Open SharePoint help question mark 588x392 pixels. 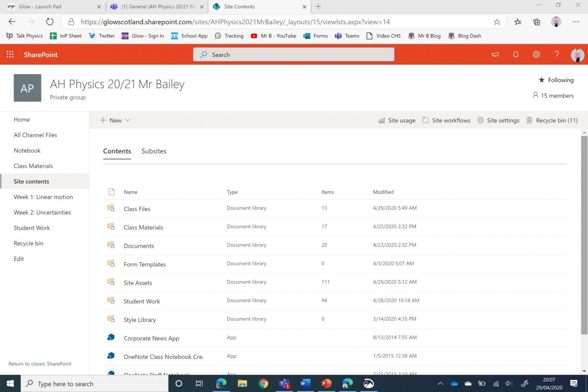click(x=557, y=55)
